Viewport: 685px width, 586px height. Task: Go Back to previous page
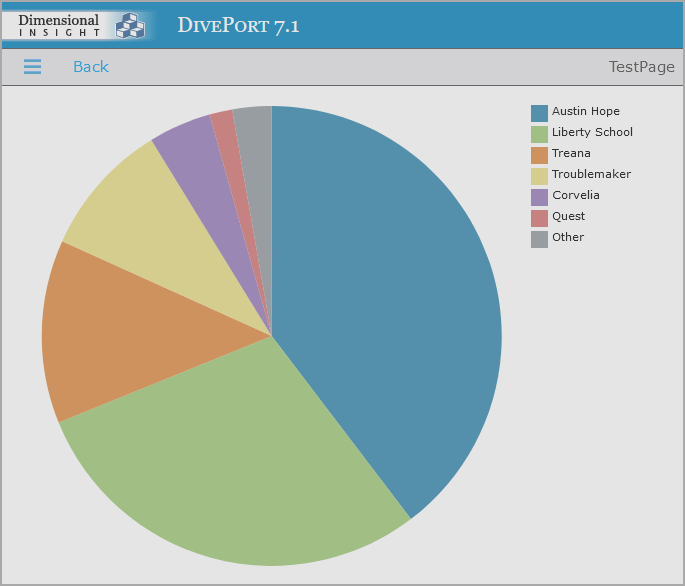[x=90, y=67]
